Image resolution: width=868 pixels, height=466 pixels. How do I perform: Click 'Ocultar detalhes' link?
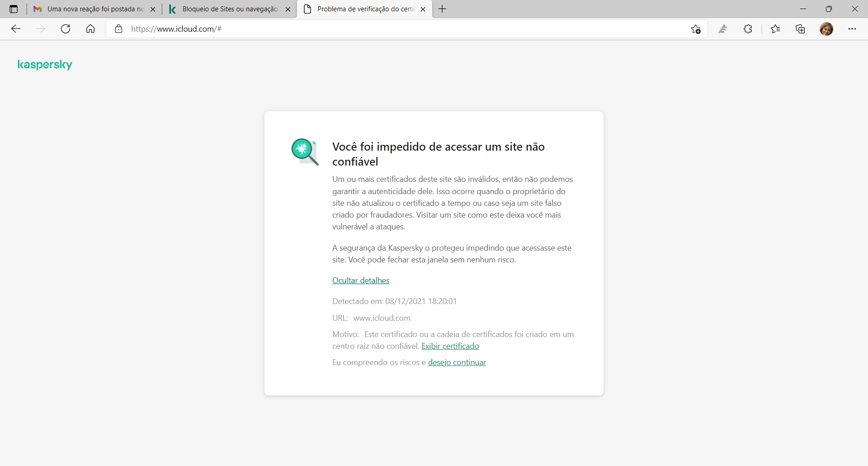(361, 281)
